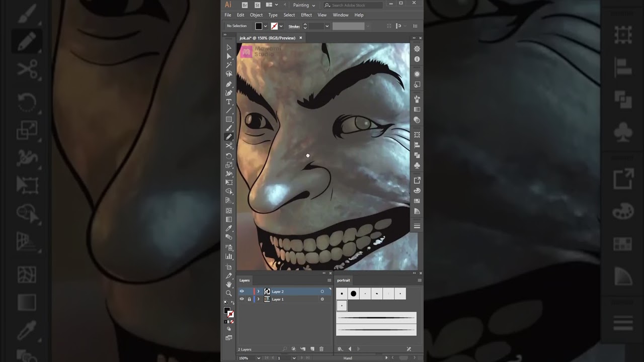Select the Shape Builder tool
Screen dimensions: 644x362
(x=229, y=192)
